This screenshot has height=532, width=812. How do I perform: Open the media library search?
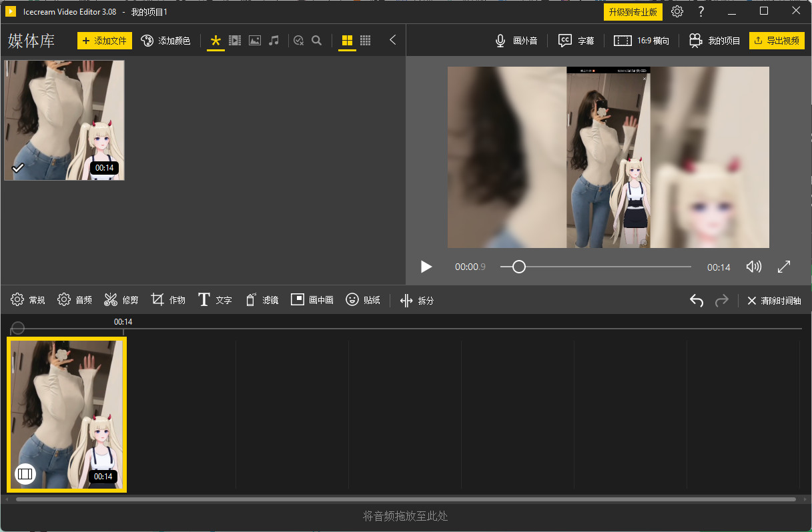coord(317,41)
